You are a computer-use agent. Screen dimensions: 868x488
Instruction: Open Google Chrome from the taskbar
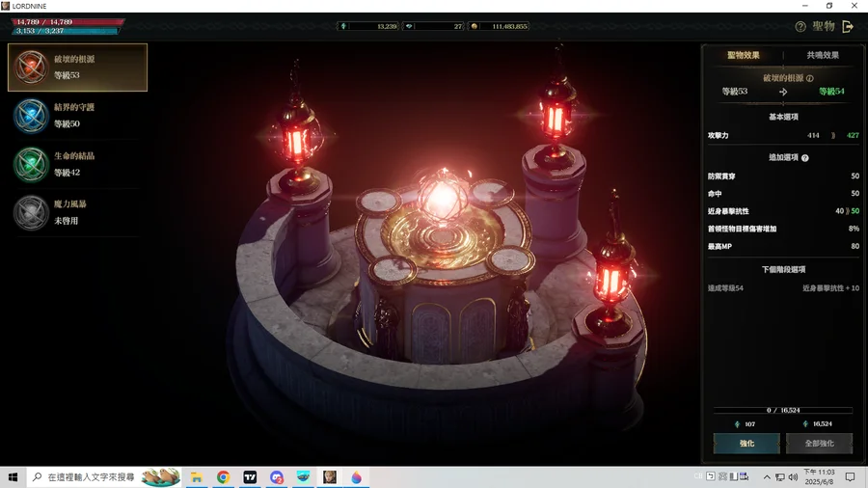[x=223, y=477]
